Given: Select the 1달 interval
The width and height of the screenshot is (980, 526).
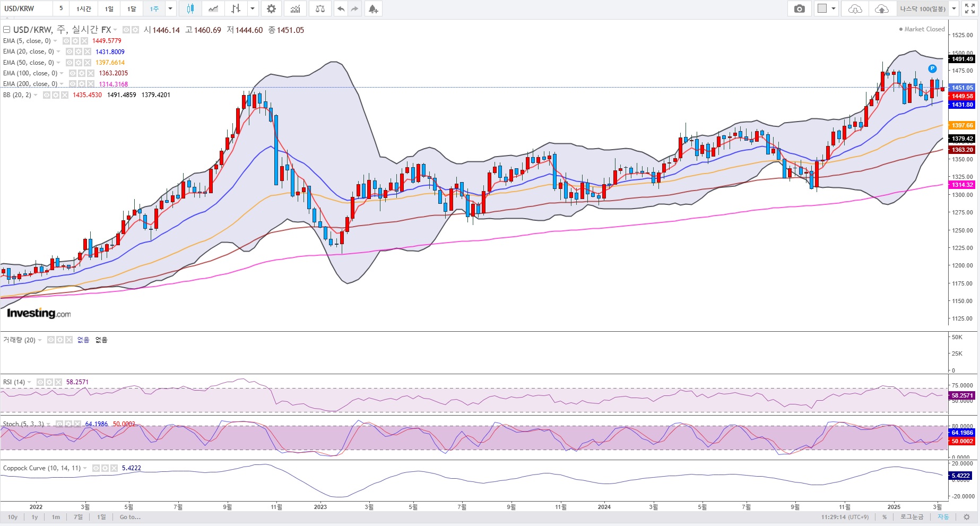Looking at the screenshot, I should pyautogui.click(x=132, y=8).
